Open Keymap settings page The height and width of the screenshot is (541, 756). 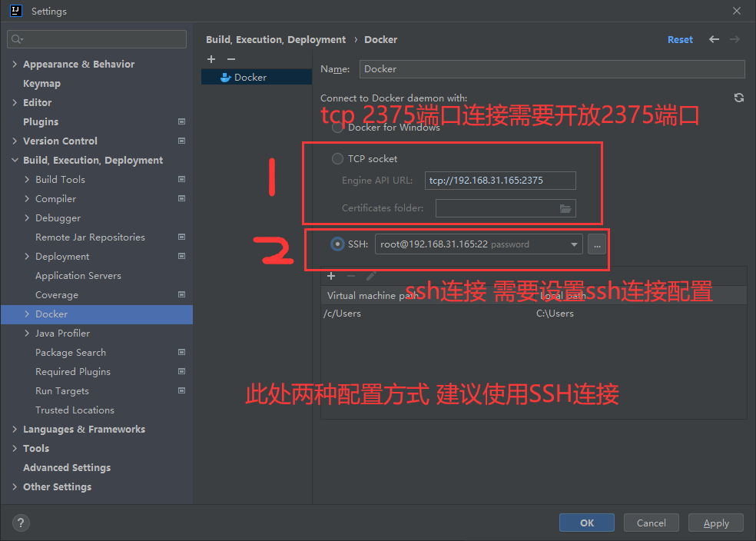(42, 84)
